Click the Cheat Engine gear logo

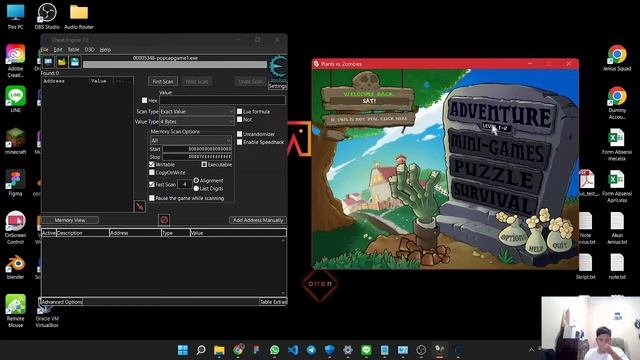pos(279,66)
